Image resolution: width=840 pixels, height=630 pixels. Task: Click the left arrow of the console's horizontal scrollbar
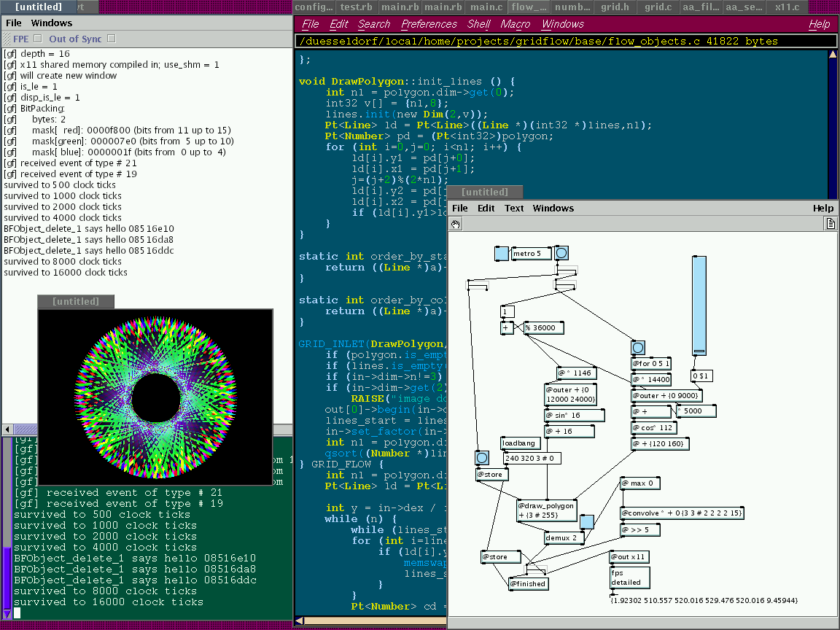click(x=7, y=429)
